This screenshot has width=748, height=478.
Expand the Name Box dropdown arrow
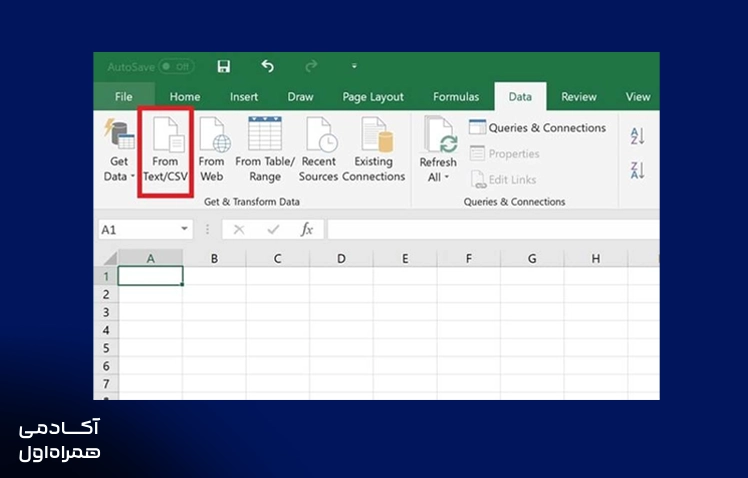184,229
